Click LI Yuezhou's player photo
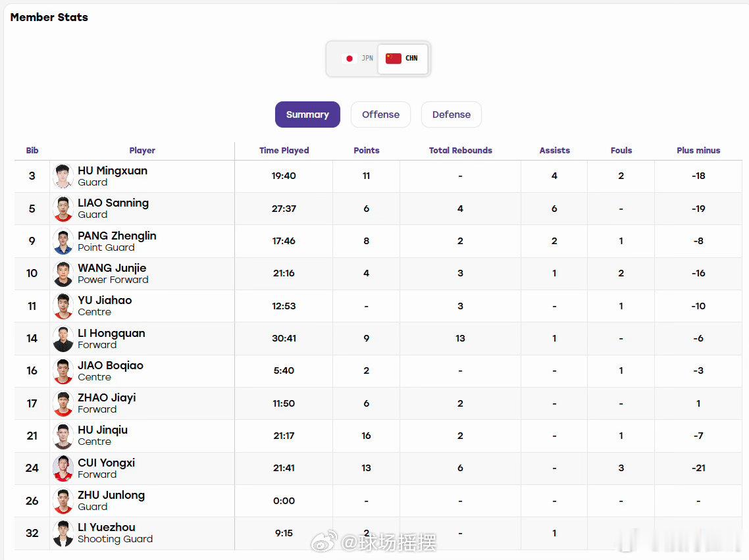749x560 pixels. coord(63,533)
